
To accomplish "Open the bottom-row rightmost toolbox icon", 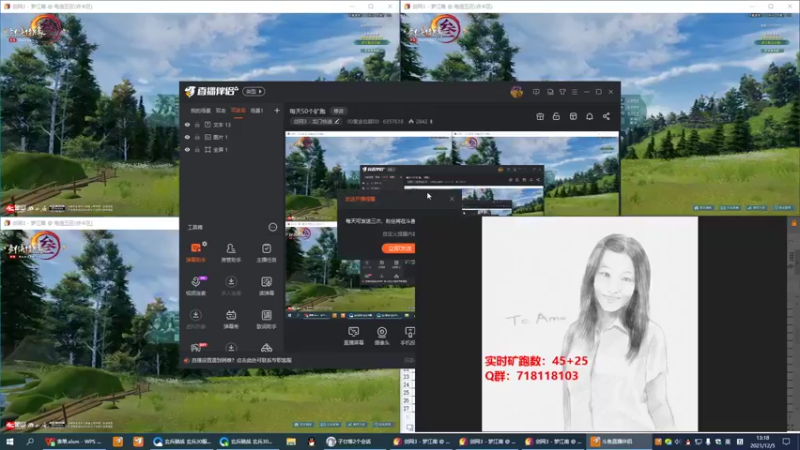I will click(266, 348).
